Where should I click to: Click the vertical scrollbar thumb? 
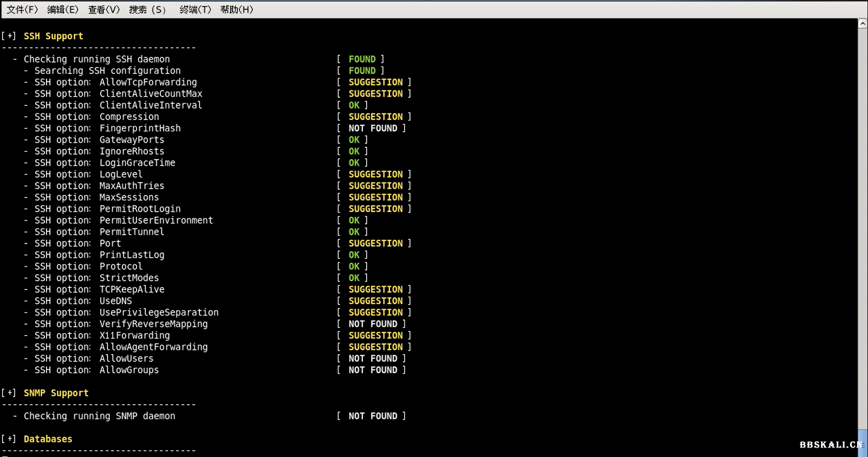pos(862,443)
